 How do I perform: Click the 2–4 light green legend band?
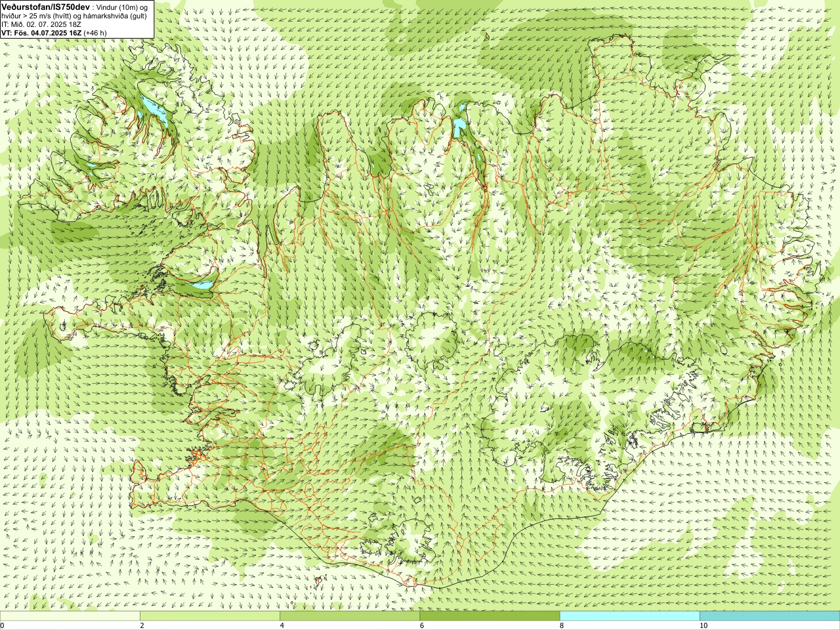point(209,616)
